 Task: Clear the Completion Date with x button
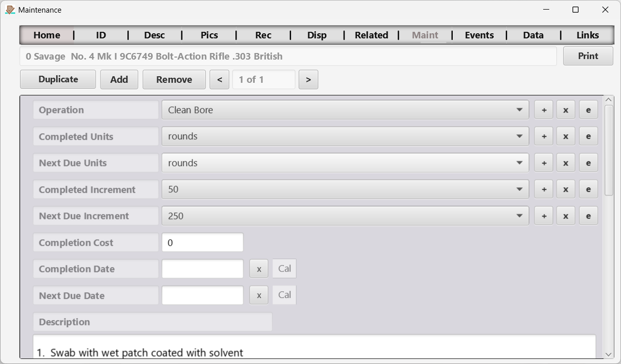pyautogui.click(x=259, y=269)
